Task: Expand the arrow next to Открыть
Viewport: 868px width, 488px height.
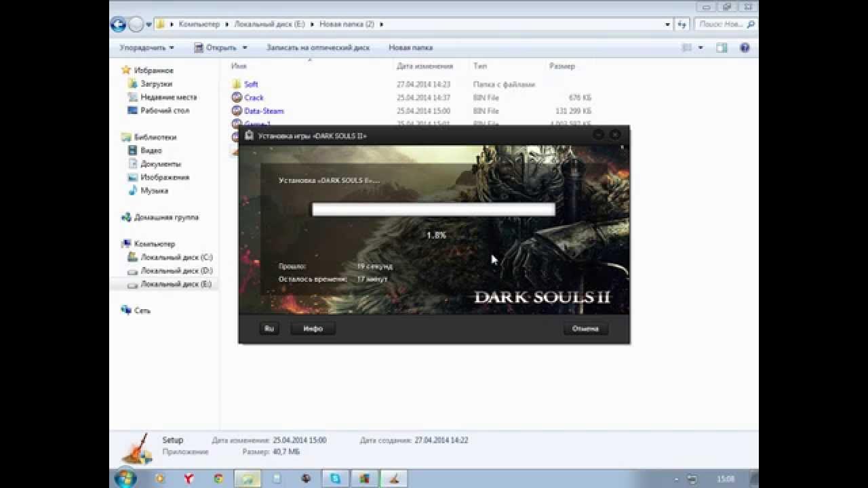Action: coord(245,48)
